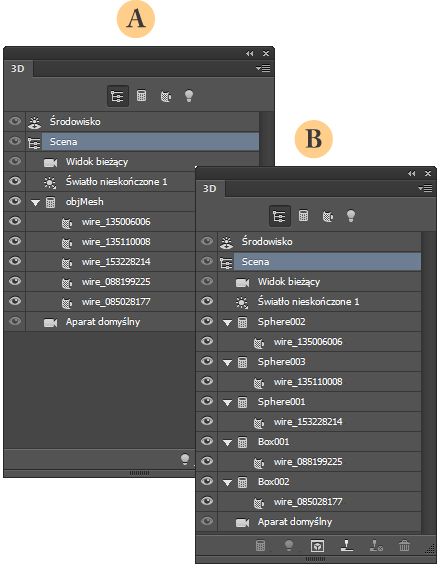
Task: Filter panel B by meshes
Action: tap(303, 216)
